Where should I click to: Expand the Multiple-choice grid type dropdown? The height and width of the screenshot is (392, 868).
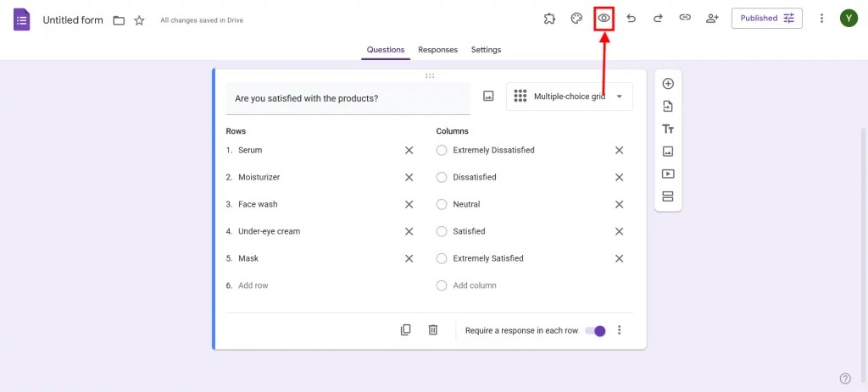(570, 97)
